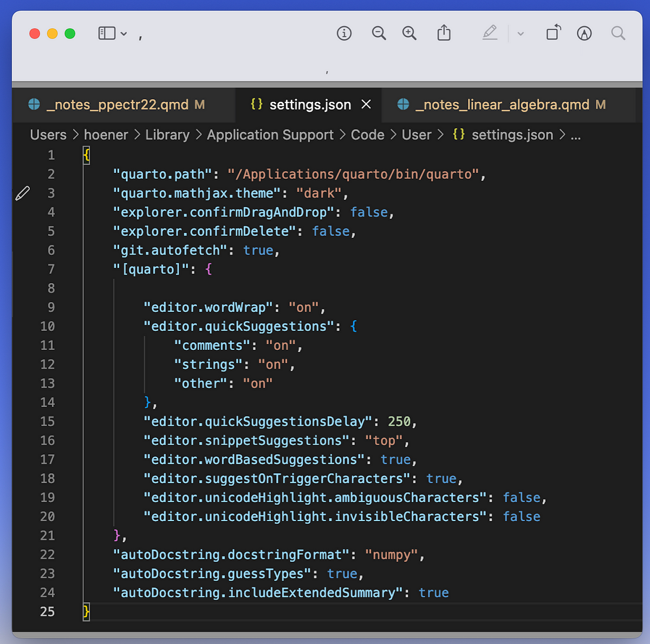The height and width of the screenshot is (644, 650).
Task: Show the Markup toolbar
Action: click(584, 34)
